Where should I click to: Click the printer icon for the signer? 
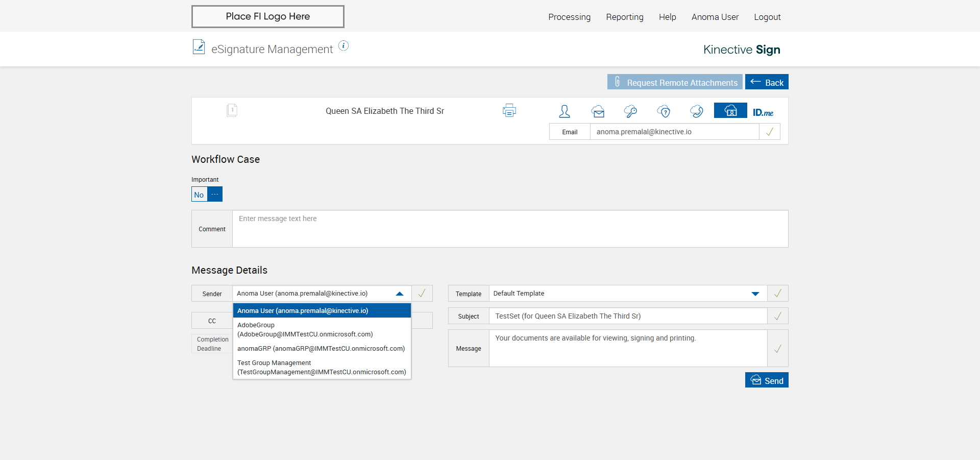pyautogui.click(x=509, y=110)
